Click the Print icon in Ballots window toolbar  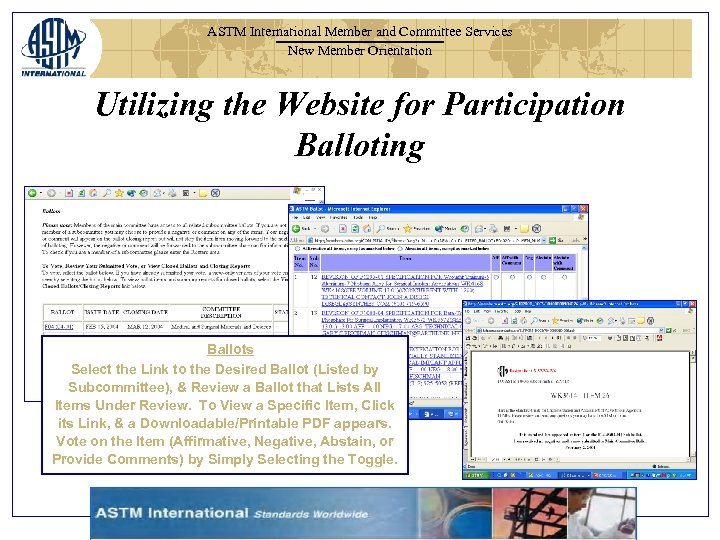[172, 193]
